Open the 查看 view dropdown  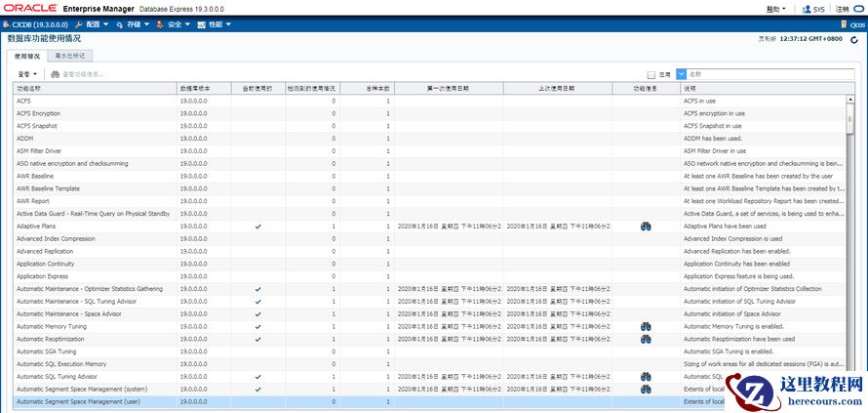(27, 74)
